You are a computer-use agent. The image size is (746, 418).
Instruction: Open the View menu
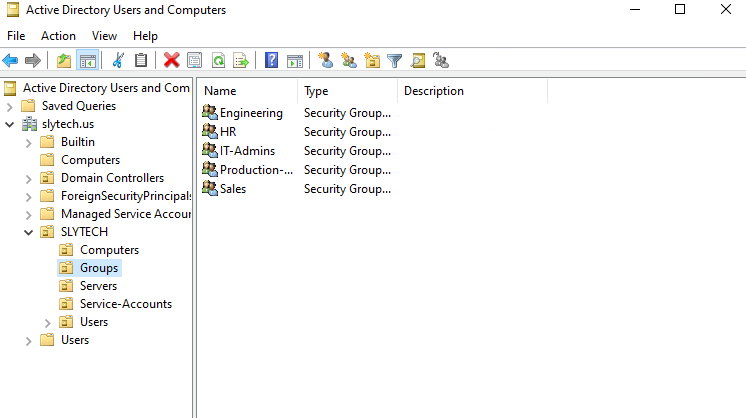click(104, 36)
